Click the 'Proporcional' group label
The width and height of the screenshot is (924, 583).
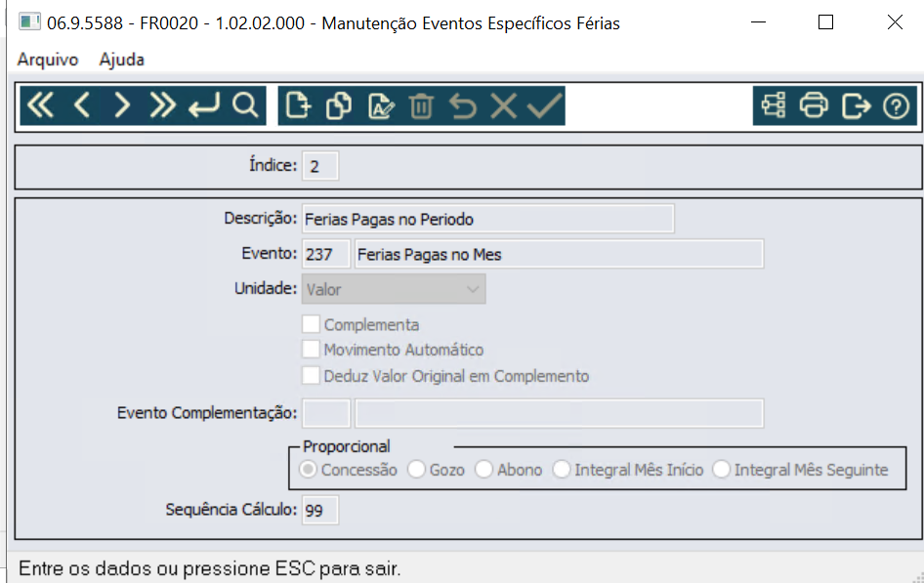[x=347, y=446]
